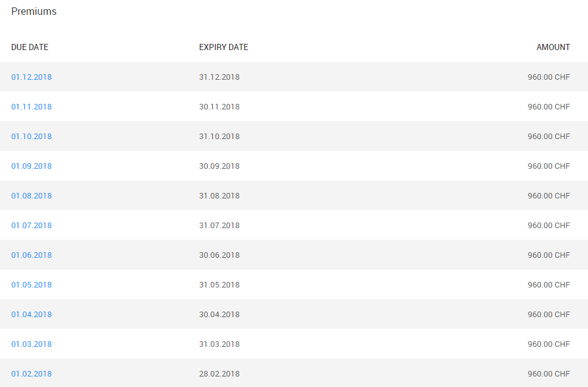Open the 01.02.2018 due date link
Viewport: 588px width, 387px height.
(x=32, y=373)
